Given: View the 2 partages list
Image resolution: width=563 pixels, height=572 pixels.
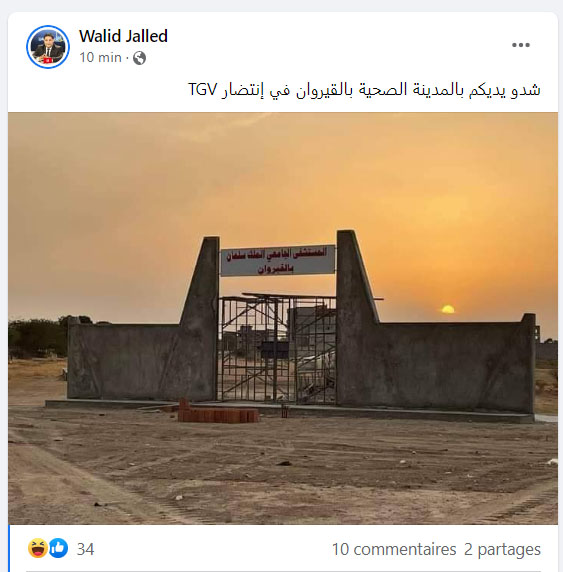Looking at the screenshot, I should [x=502, y=549].
